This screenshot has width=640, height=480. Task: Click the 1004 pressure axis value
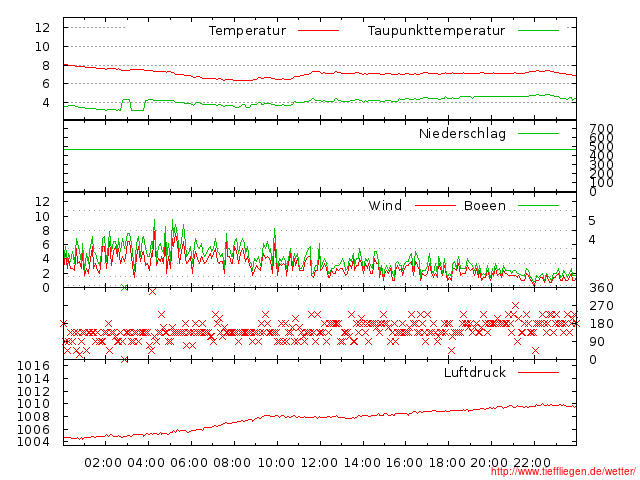[33, 442]
